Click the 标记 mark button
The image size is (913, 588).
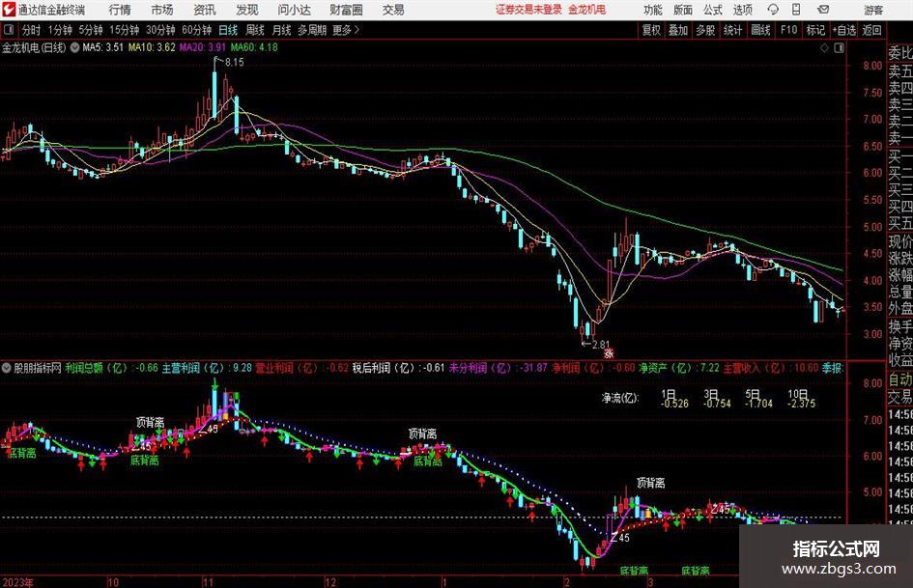815,30
